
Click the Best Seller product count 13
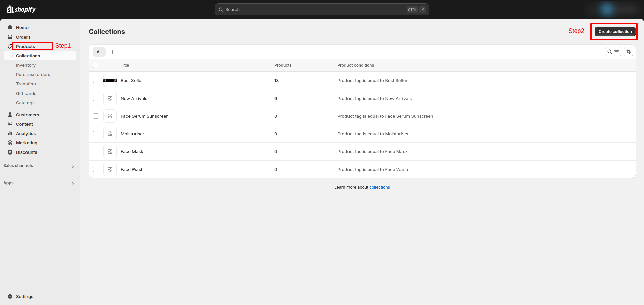276,80
